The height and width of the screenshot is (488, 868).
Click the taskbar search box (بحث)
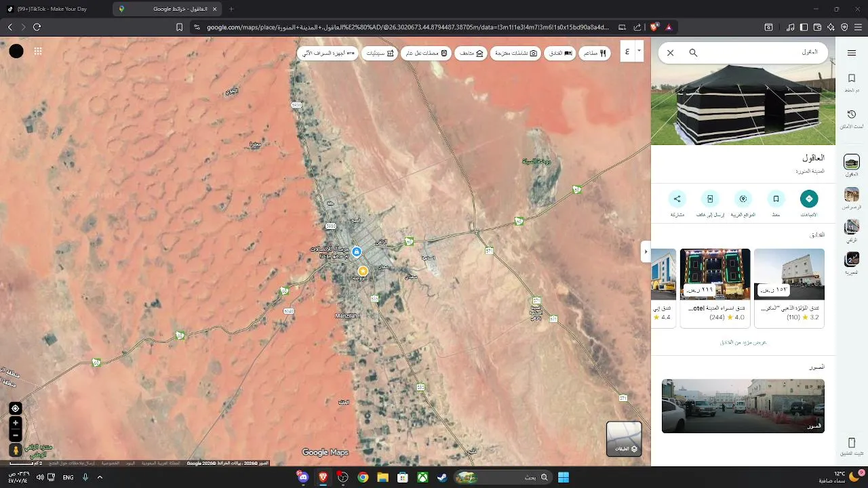coord(503,477)
